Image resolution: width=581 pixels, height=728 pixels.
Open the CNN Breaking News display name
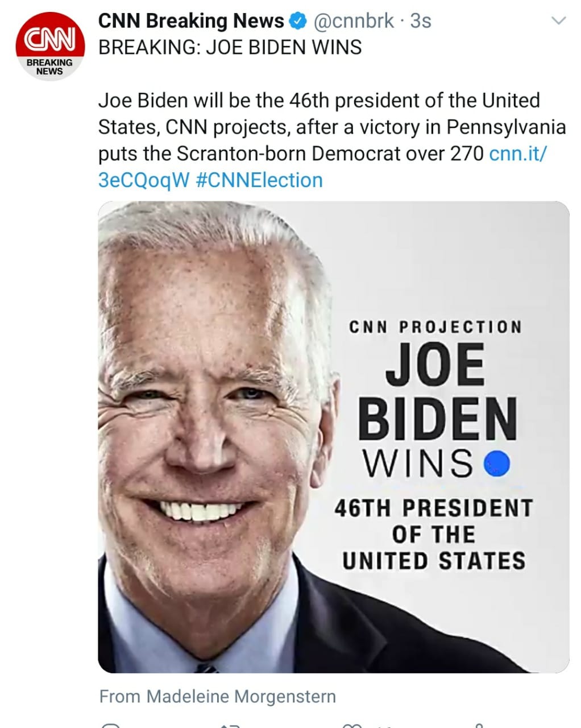(x=191, y=21)
